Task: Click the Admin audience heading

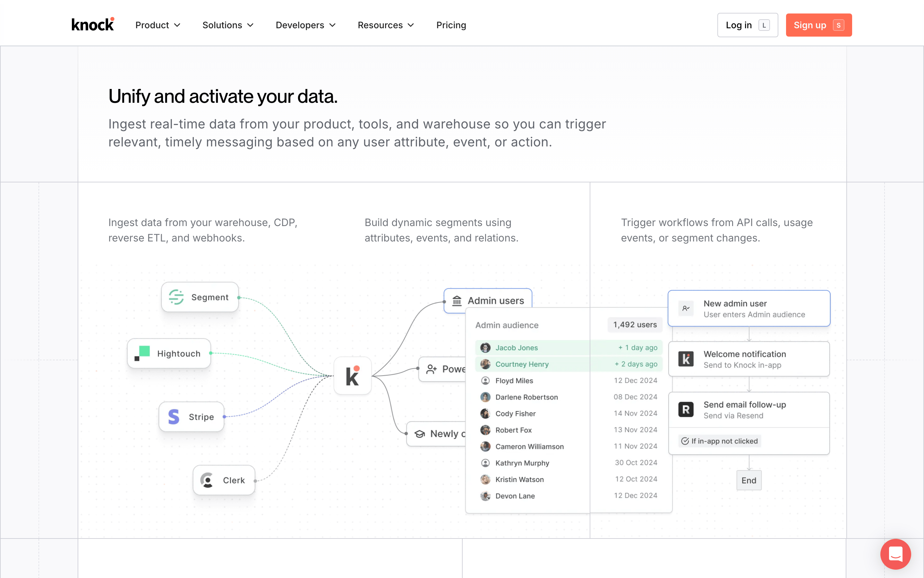Action: tap(507, 325)
